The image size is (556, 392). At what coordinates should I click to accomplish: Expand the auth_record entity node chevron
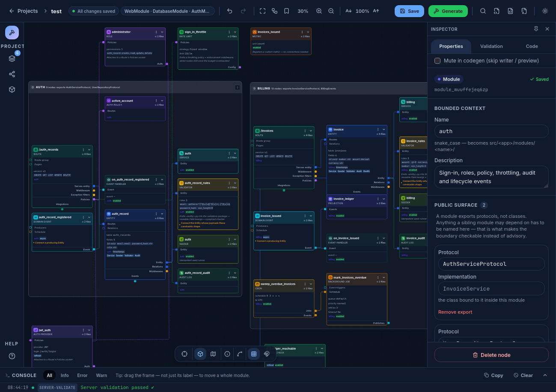(x=162, y=214)
